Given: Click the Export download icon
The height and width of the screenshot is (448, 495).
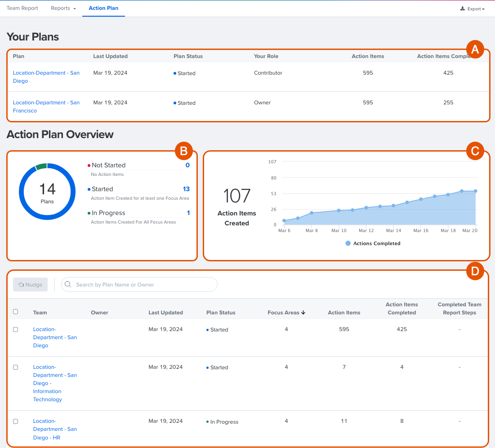Looking at the screenshot, I should click(x=462, y=9).
